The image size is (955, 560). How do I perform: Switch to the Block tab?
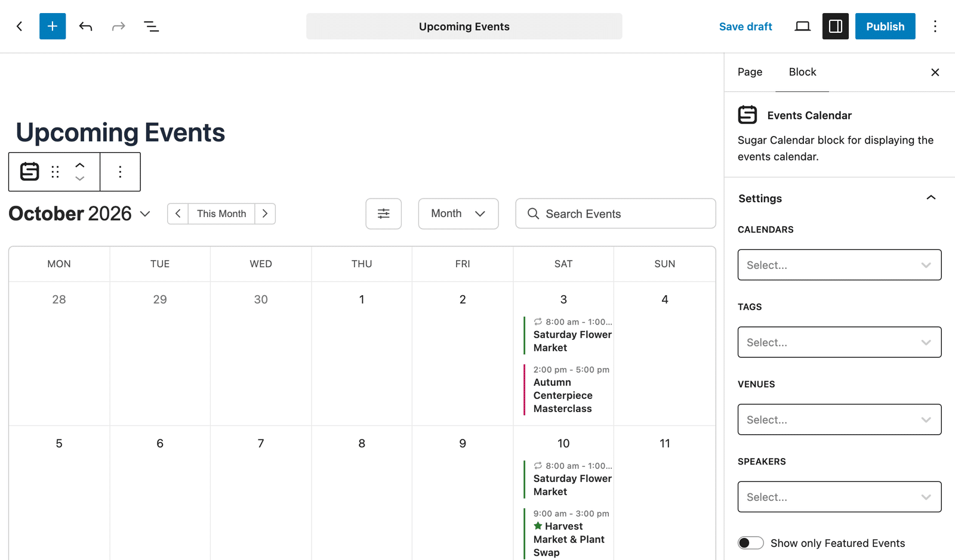[x=802, y=72]
